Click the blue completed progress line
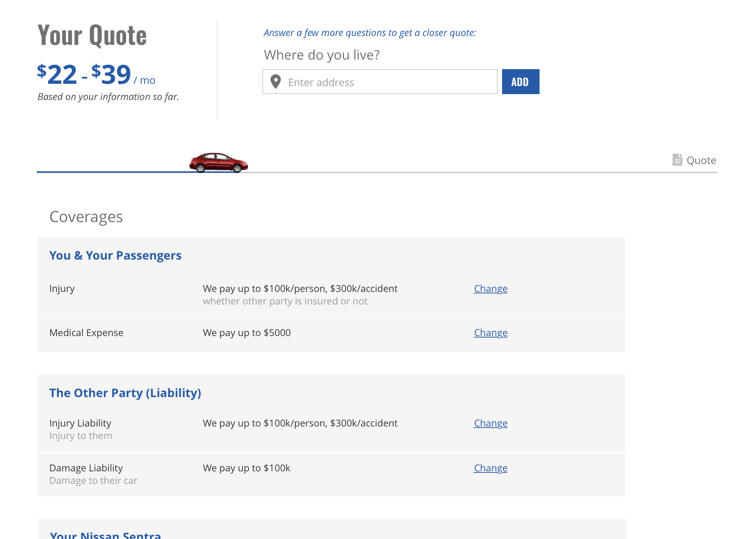This screenshot has height=539, width=756. click(110, 172)
